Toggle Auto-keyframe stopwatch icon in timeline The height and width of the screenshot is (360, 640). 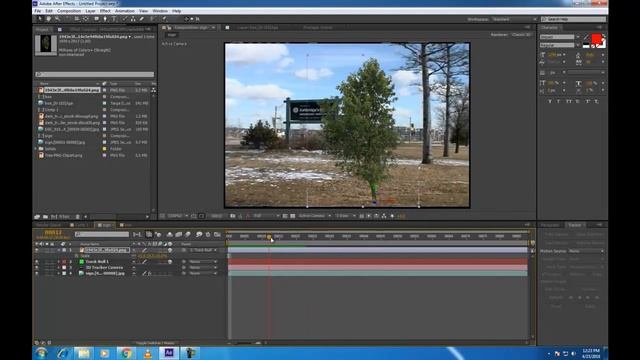point(208,234)
